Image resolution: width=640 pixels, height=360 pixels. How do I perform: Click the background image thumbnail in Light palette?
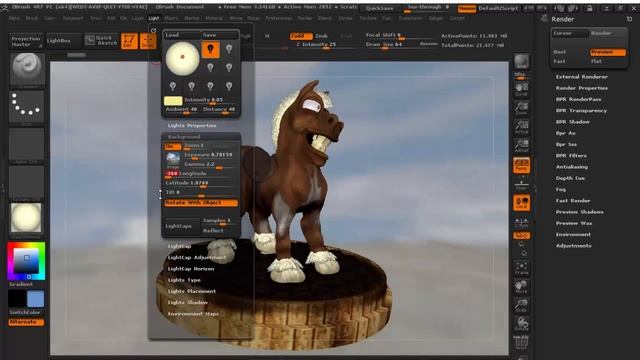(x=173, y=160)
